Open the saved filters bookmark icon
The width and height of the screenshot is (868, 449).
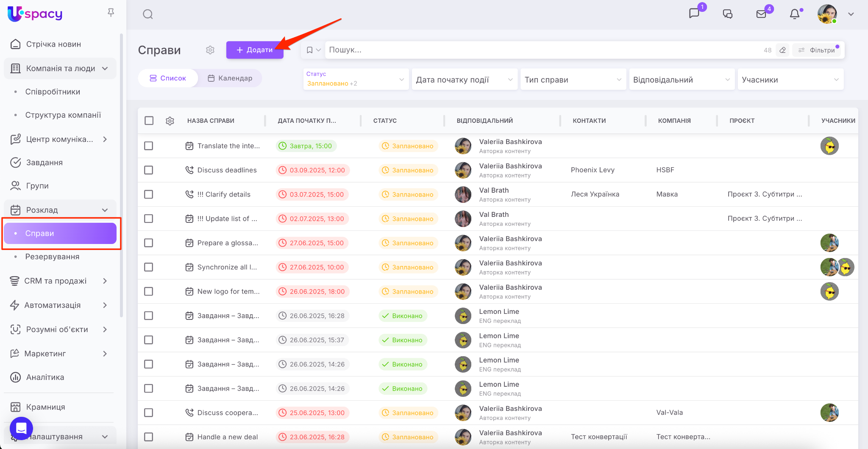(x=310, y=50)
